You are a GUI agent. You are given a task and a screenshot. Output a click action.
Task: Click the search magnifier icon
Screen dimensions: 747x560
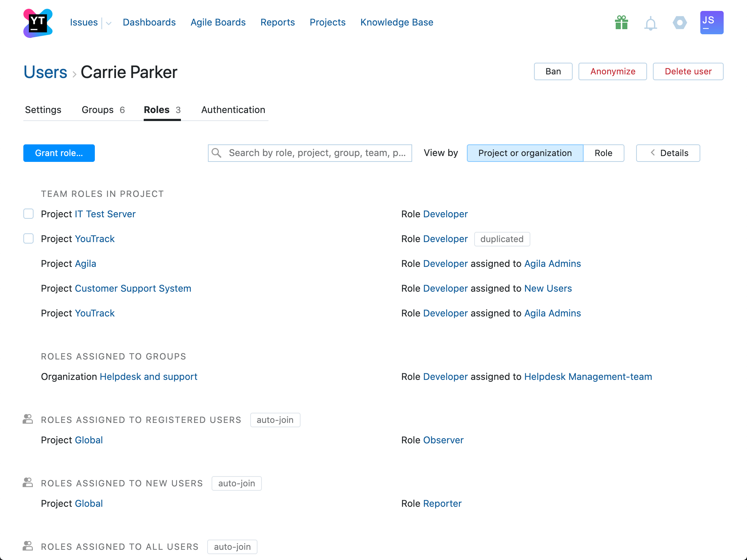pos(217,153)
